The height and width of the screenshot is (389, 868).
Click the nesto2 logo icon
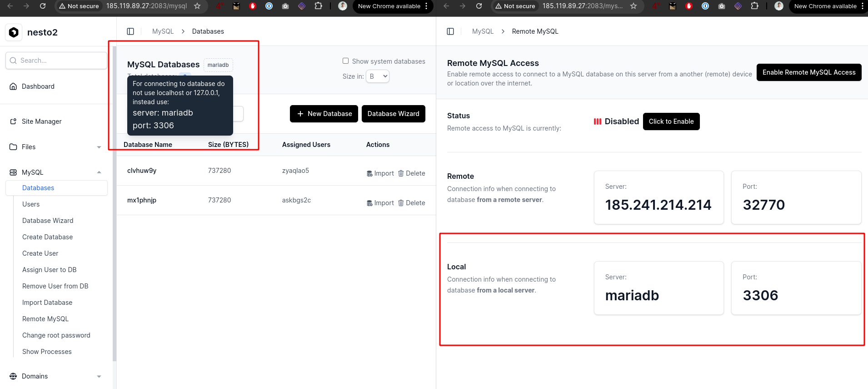click(x=14, y=32)
